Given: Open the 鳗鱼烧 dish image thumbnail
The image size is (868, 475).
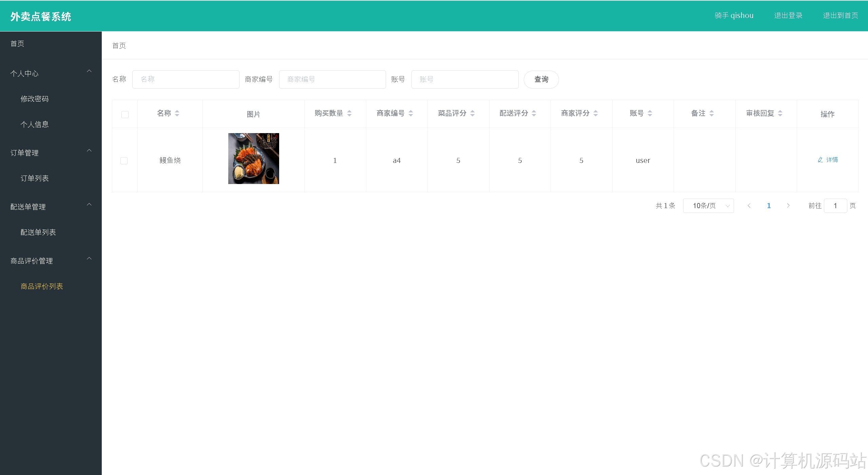Looking at the screenshot, I should [254, 159].
